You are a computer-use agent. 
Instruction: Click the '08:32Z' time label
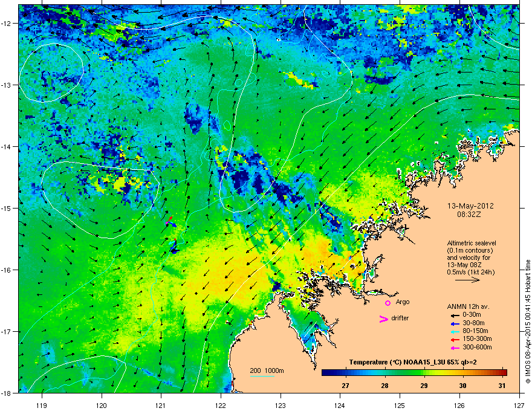pos(470,215)
